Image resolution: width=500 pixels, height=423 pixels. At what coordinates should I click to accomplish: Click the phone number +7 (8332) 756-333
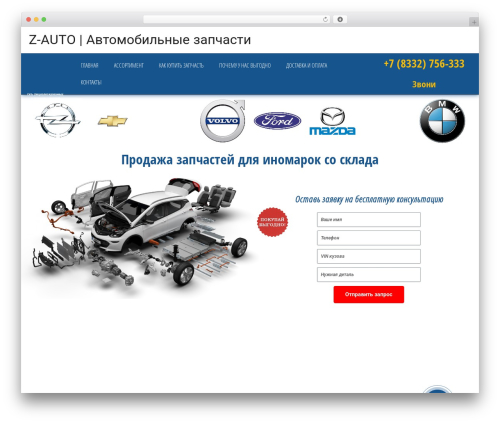click(424, 64)
